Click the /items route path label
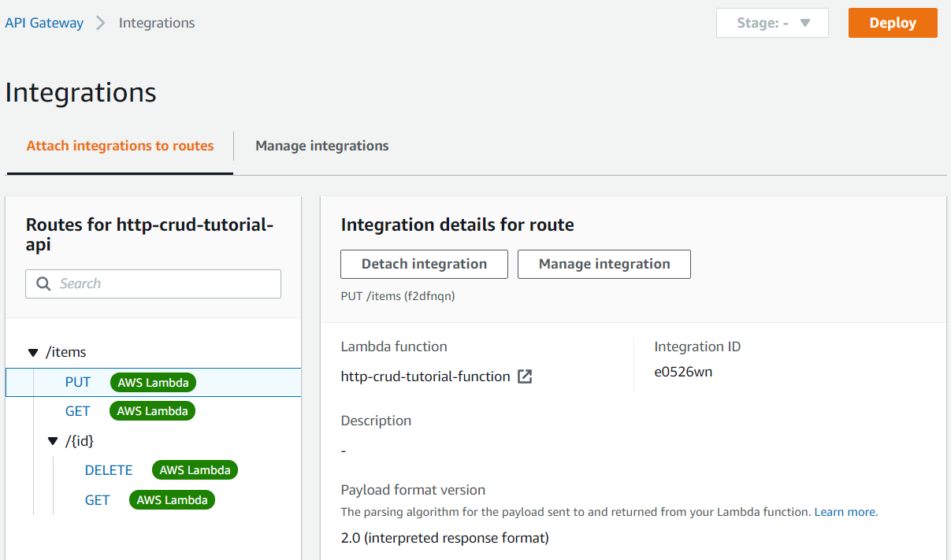 (66, 352)
